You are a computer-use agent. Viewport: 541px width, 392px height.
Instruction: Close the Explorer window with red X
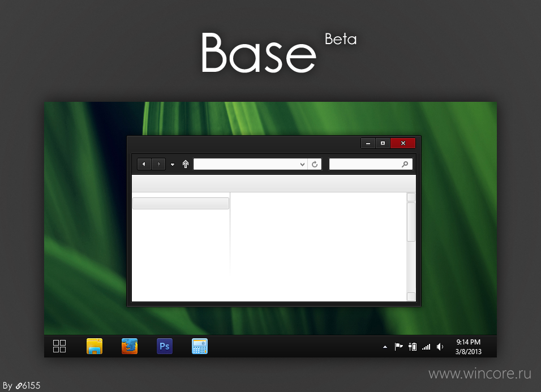pyautogui.click(x=403, y=143)
